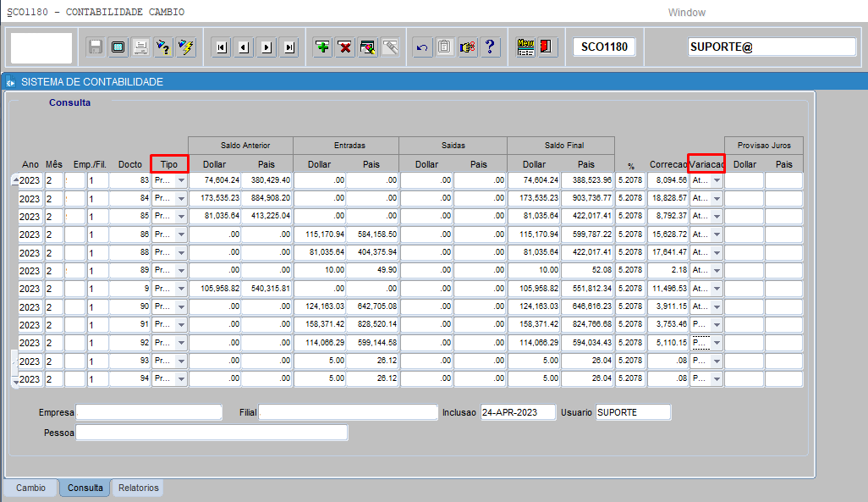Switch to the Cambio tab
The image size is (868, 502).
30,488
